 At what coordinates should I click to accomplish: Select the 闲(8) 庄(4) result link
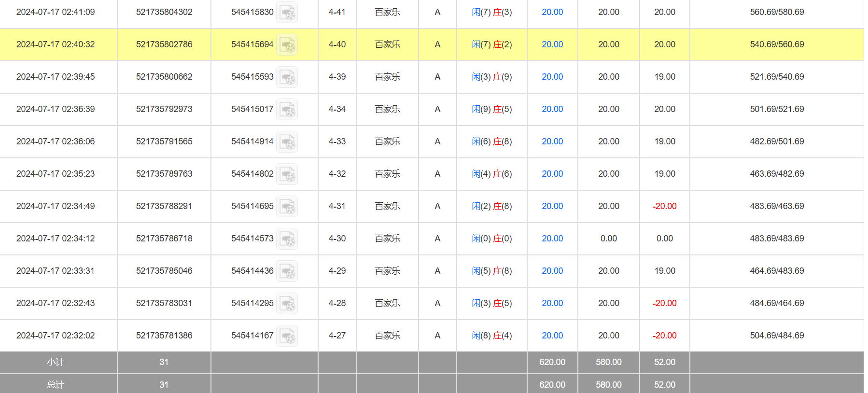(x=491, y=336)
